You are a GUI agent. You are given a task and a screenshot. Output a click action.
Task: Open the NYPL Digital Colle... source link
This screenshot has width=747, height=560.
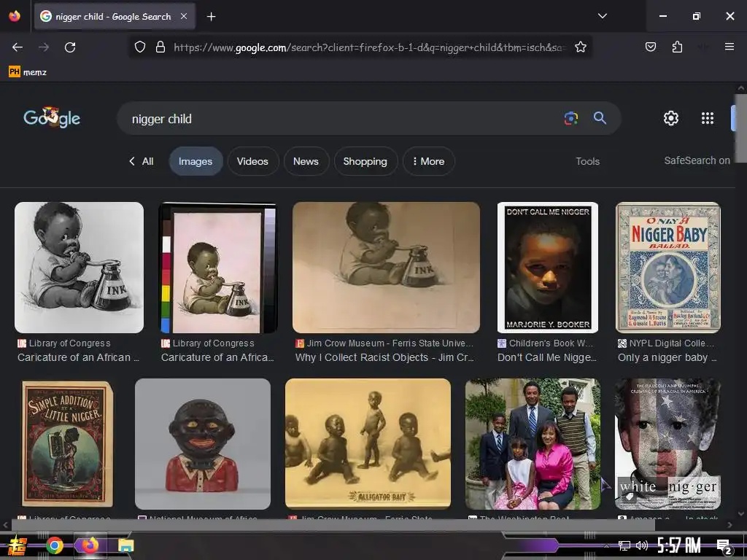coord(667,343)
